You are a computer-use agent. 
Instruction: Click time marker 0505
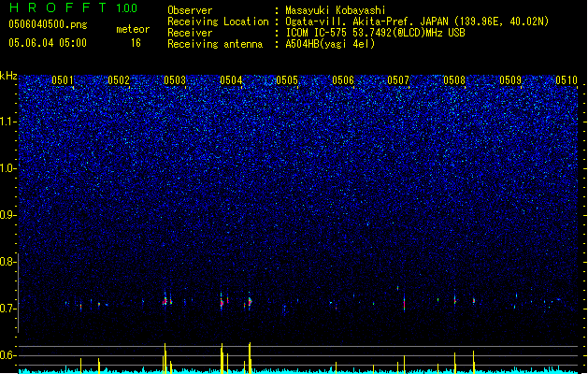tap(287, 80)
